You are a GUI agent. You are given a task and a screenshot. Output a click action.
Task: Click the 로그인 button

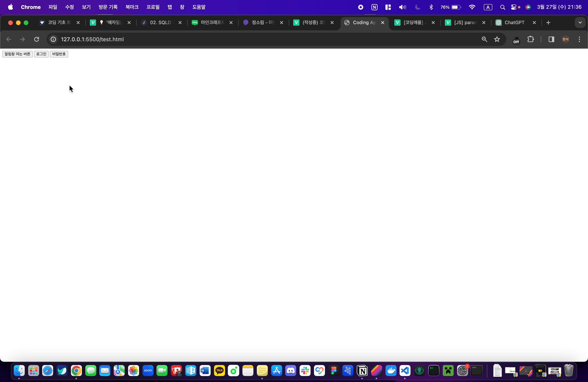(x=41, y=54)
